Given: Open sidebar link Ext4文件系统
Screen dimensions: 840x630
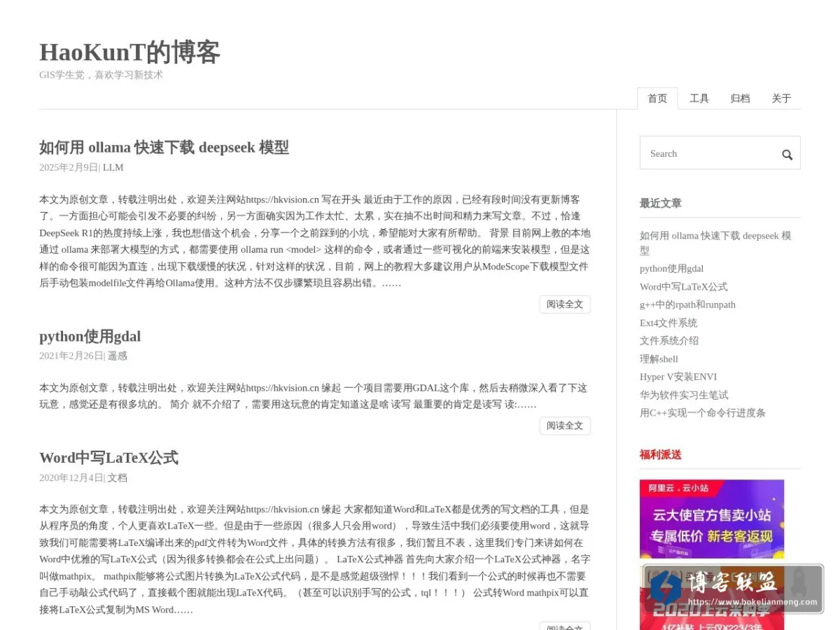Looking at the screenshot, I should click(x=668, y=323).
